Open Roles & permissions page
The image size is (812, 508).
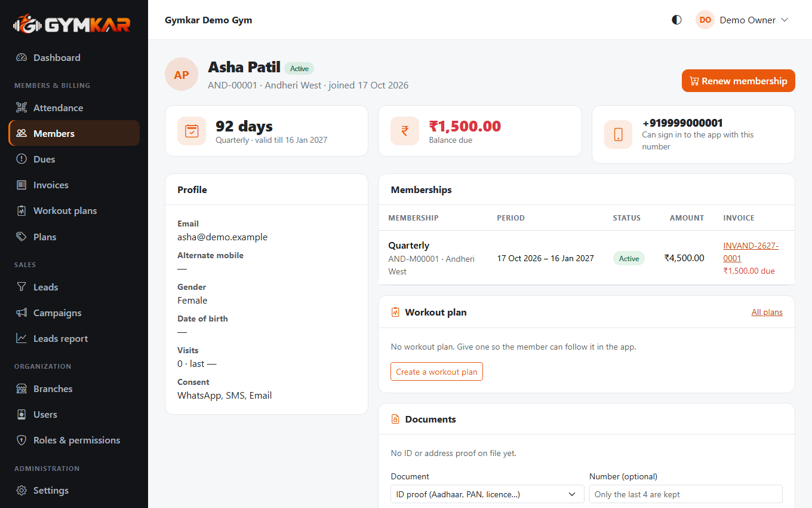pyautogui.click(x=74, y=440)
